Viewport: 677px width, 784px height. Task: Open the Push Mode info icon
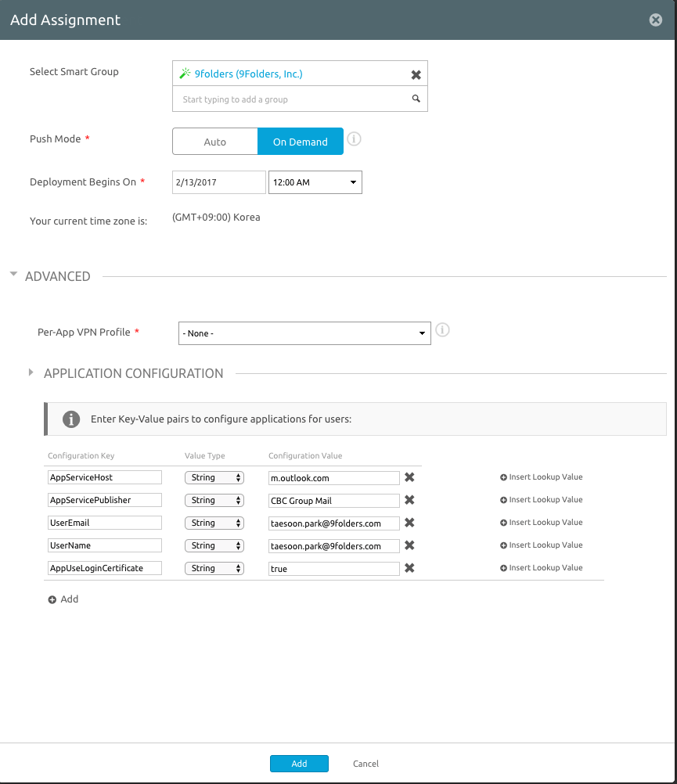354,138
